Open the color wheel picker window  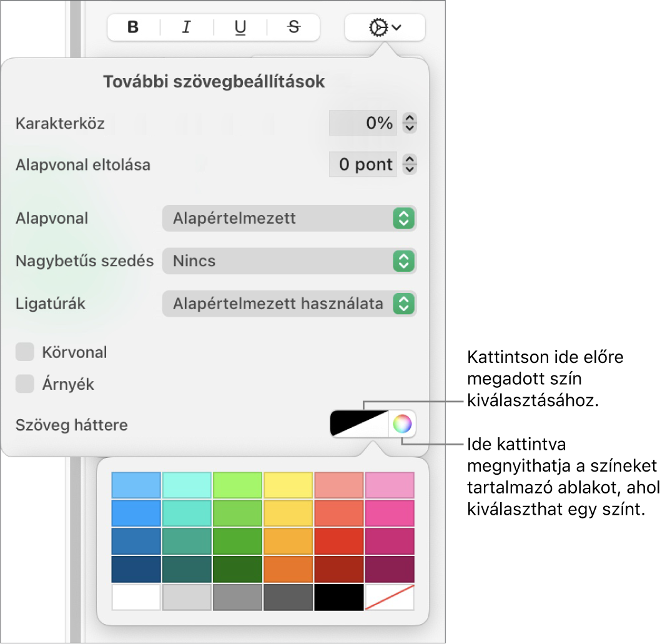point(402,424)
